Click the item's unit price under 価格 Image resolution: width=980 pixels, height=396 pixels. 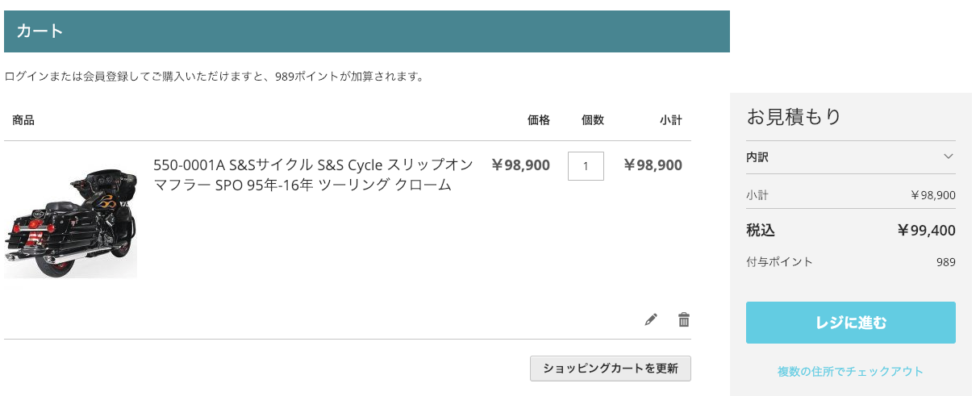520,165
